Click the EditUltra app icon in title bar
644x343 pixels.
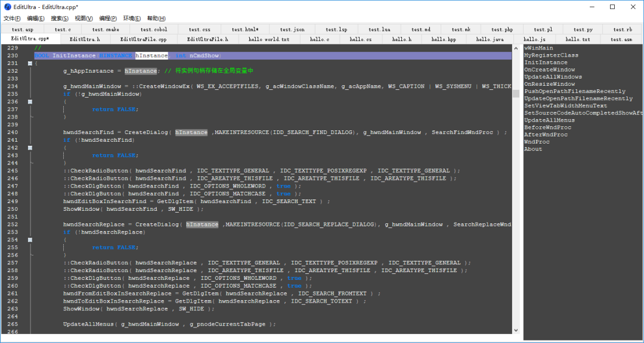tap(7, 7)
